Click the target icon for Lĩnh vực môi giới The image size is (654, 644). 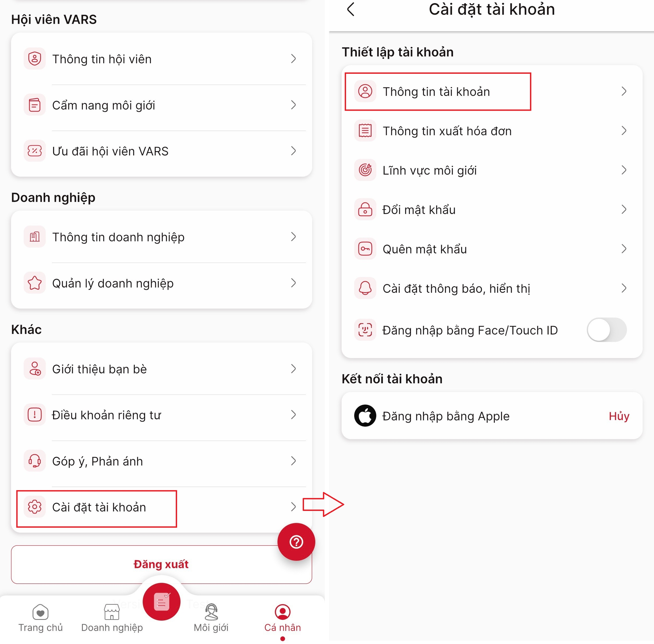click(365, 170)
